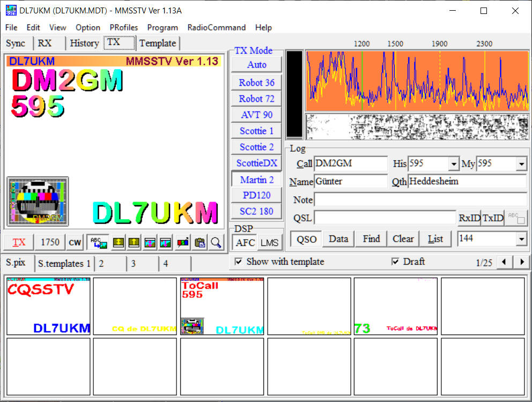Image resolution: width=532 pixels, height=402 pixels.
Task: Select the Scottie 1 TX mode
Action: pos(256,131)
